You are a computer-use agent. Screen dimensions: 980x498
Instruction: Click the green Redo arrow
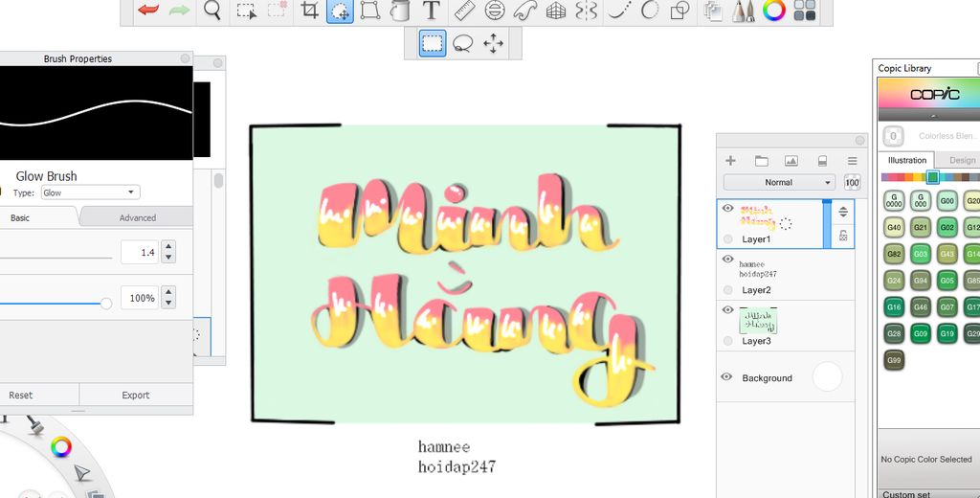(179, 10)
